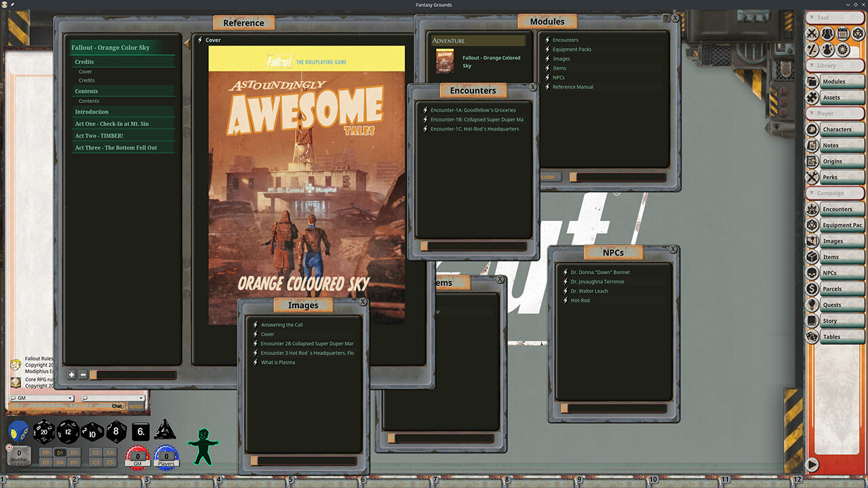Click the green Vault Boy figure
Image resolution: width=868 pixels, height=488 pixels.
point(203,447)
